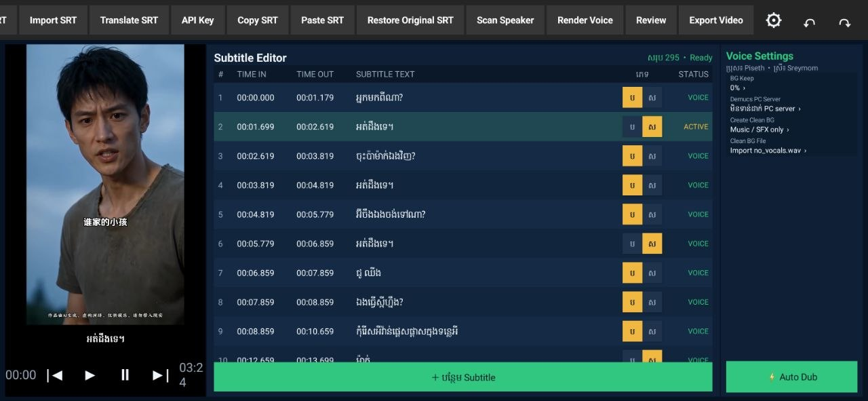Click Scan Speaker
The height and width of the screenshot is (401, 868).
pos(505,20)
